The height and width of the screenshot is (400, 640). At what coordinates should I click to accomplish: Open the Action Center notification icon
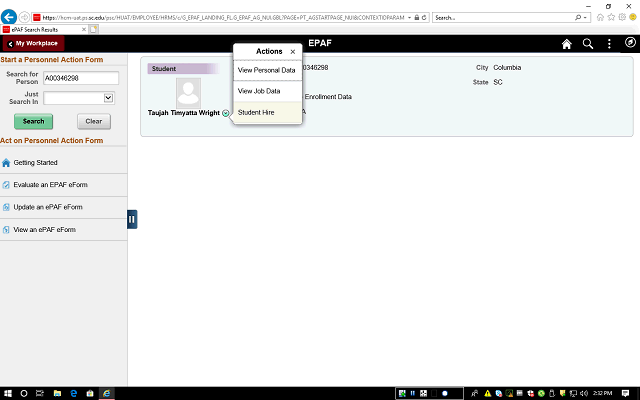625,393
